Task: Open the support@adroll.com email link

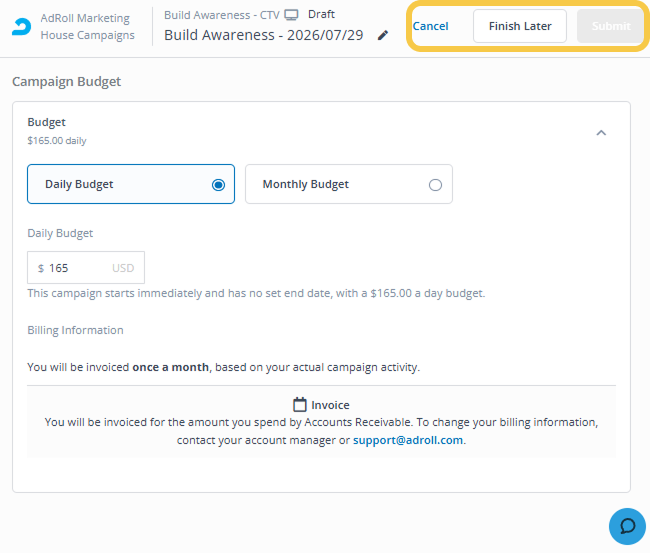Action: [x=408, y=440]
